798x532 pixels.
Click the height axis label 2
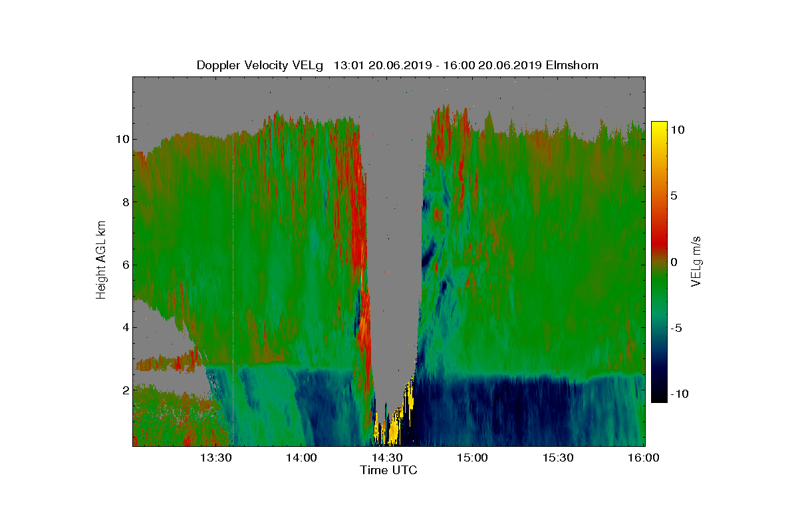click(x=125, y=390)
